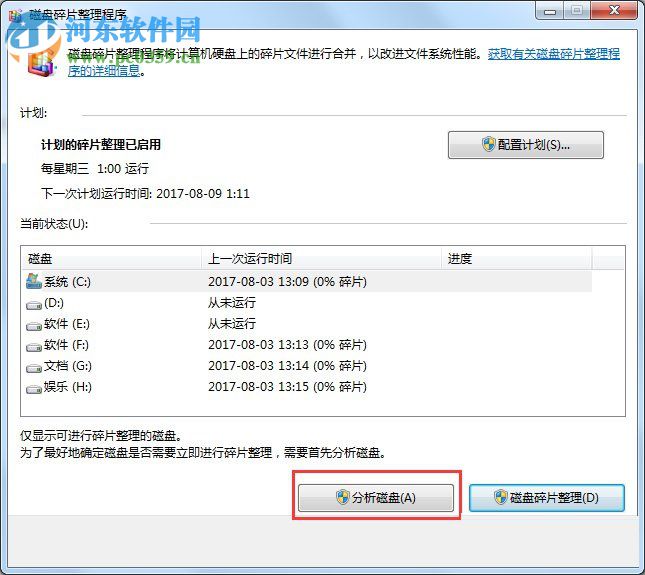Click the 分析磁盘(A) button
The width and height of the screenshot is (645, 575).
(x=376, y=498)
